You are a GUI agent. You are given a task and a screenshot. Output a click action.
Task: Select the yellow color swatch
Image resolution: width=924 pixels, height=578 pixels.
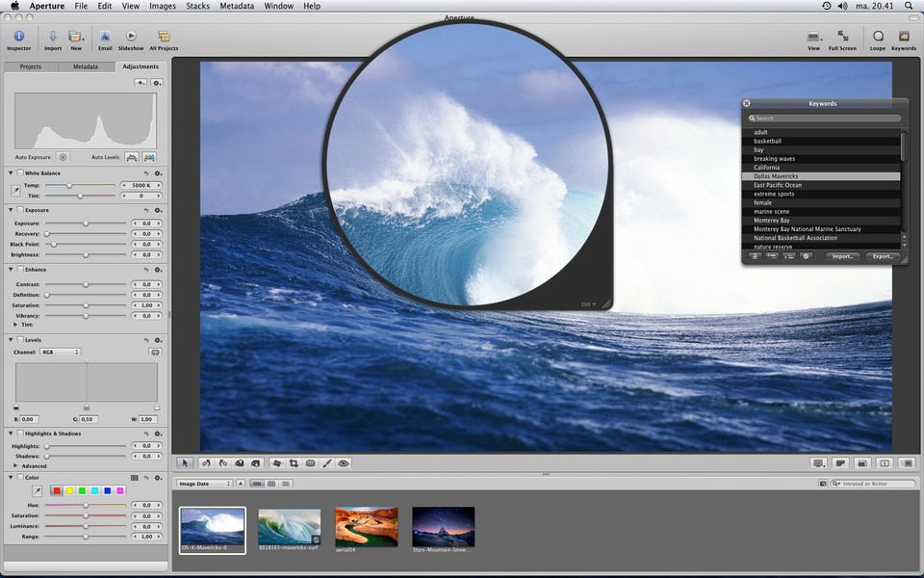(69, 490)
